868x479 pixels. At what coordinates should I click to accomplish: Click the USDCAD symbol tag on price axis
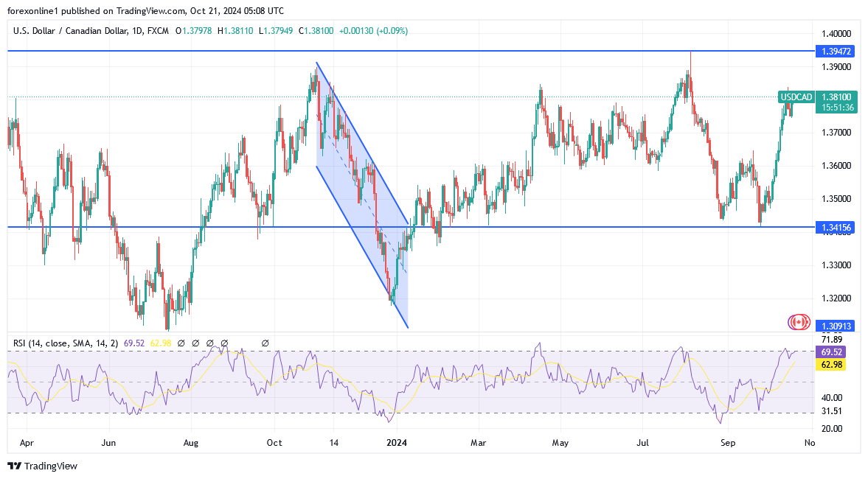click(796, 97)
